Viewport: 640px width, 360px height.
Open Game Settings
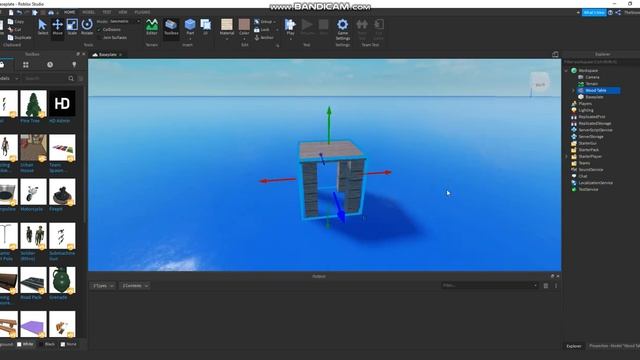pos(342,29)
